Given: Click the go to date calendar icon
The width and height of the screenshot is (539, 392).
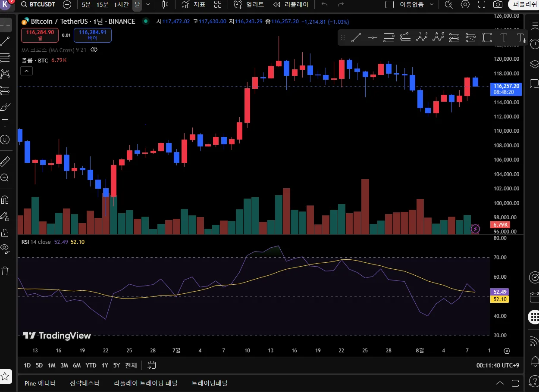Looking at the screenshot, I should point(151,365).
